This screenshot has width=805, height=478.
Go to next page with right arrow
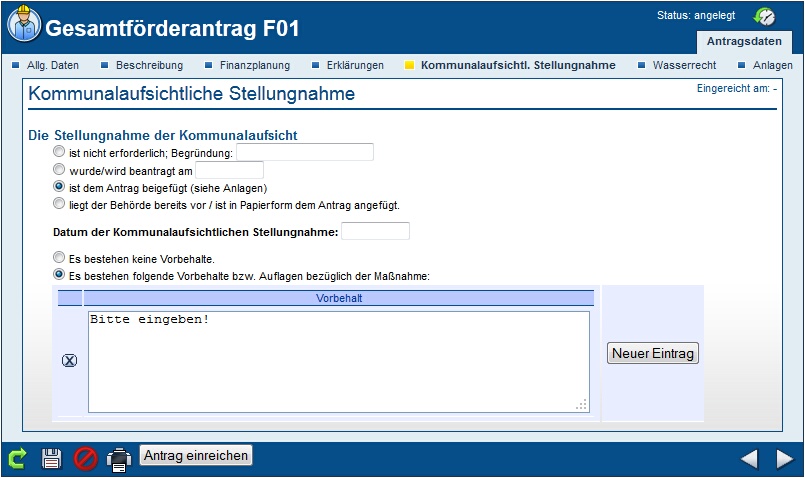(x=784, y=458)
